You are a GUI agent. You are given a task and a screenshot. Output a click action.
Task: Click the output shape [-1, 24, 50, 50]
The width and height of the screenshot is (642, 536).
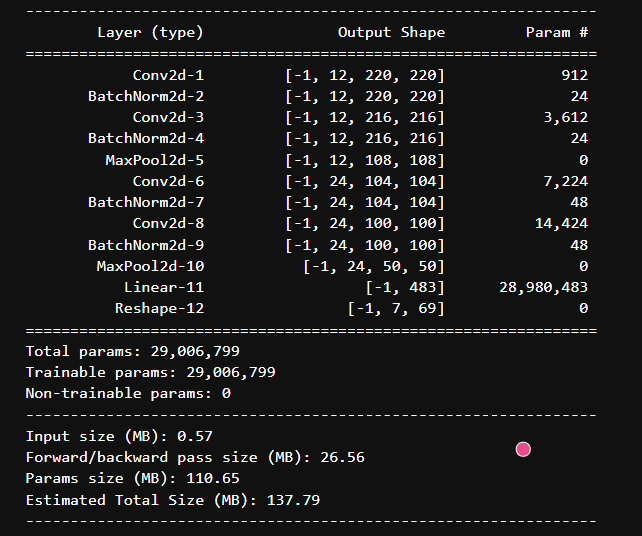[x=373, y=266]
